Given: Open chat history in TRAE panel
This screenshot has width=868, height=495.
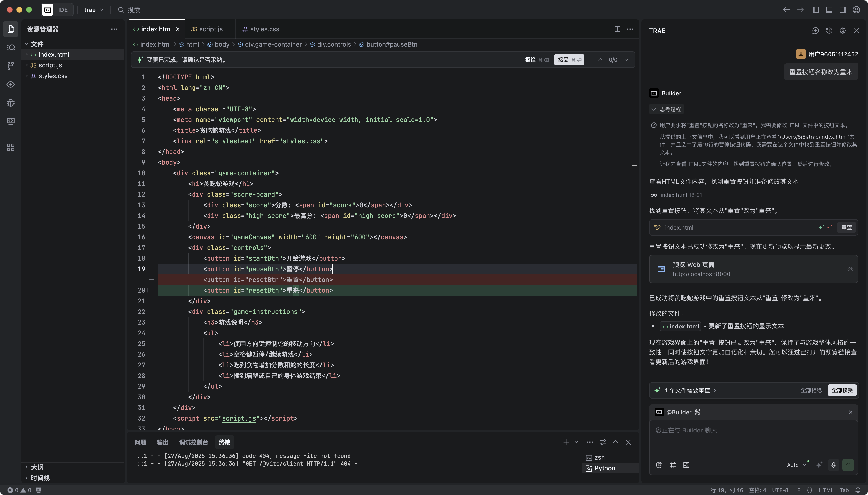Looking at the screenshot, I should pyautogui.click(x=829, y=31).
